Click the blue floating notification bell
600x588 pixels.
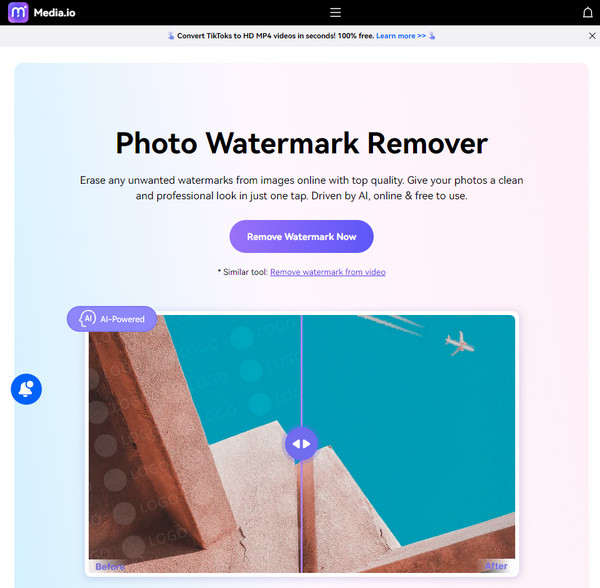point(26,389)
